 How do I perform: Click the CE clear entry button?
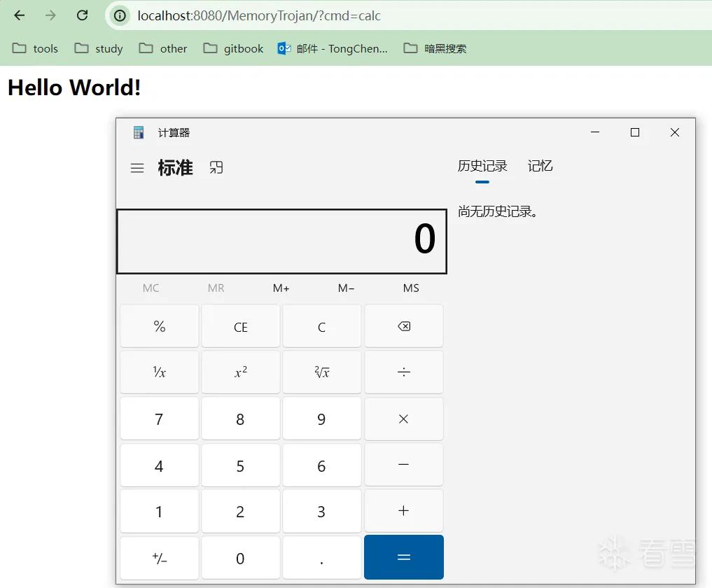pos(241,326)
